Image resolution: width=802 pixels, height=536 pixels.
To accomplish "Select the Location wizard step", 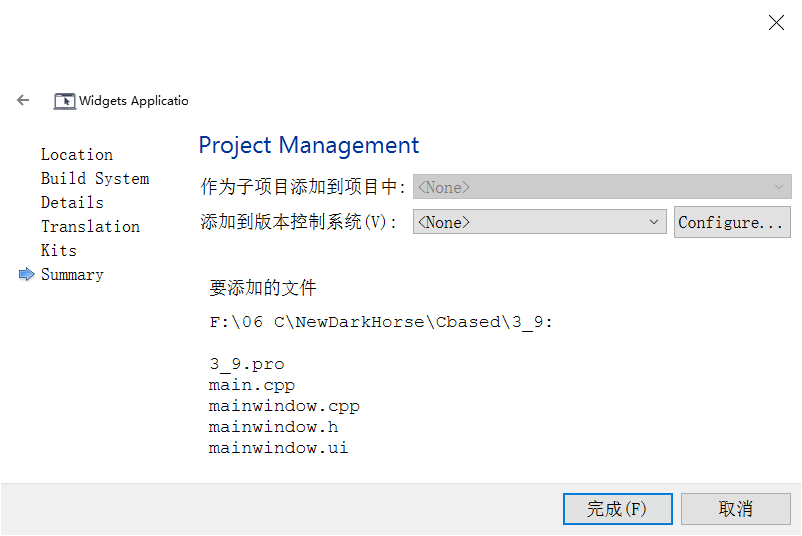I will point(77,154).
